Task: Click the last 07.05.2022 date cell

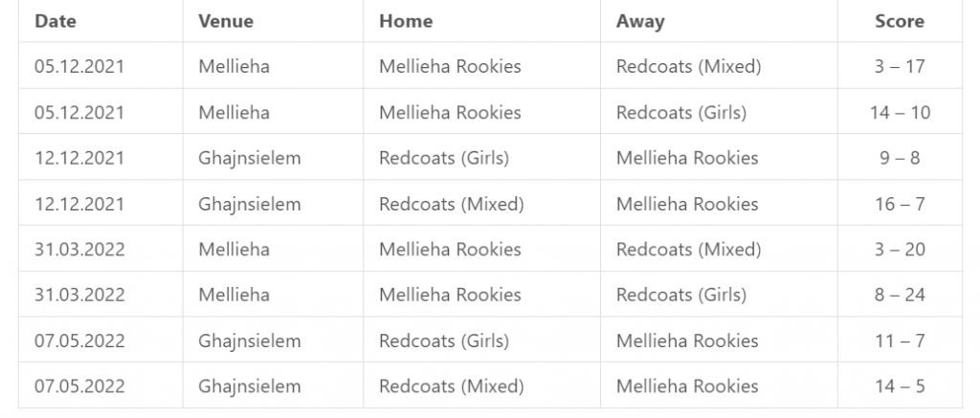Action: click(x=79, y=386)
